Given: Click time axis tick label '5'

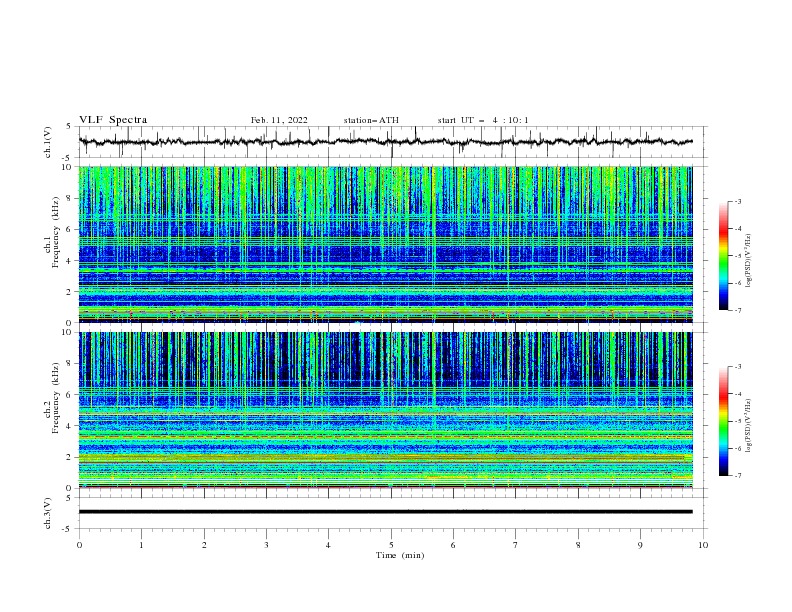Looking at the screenshot, I should [x=391, y=545].
